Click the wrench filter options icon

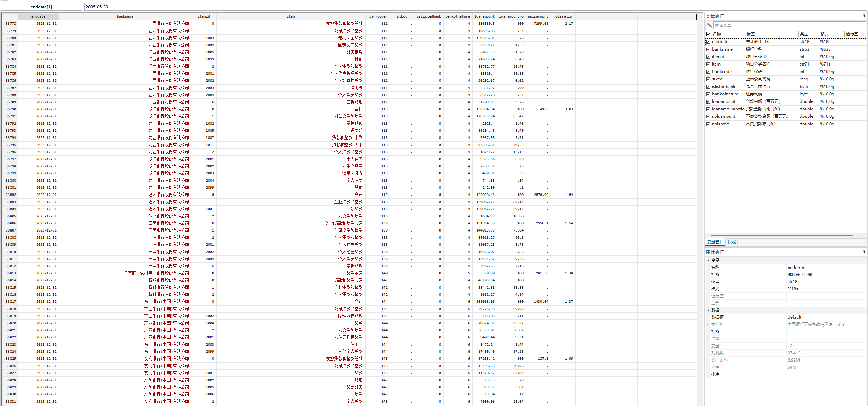click(x=709, y=25)
